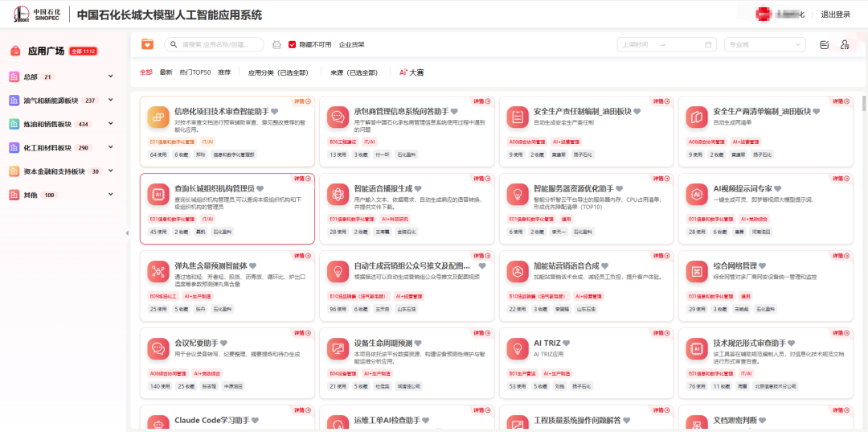Select the 全部 filter tab
This screenshot has width=868, height=432.
point(145,72)
